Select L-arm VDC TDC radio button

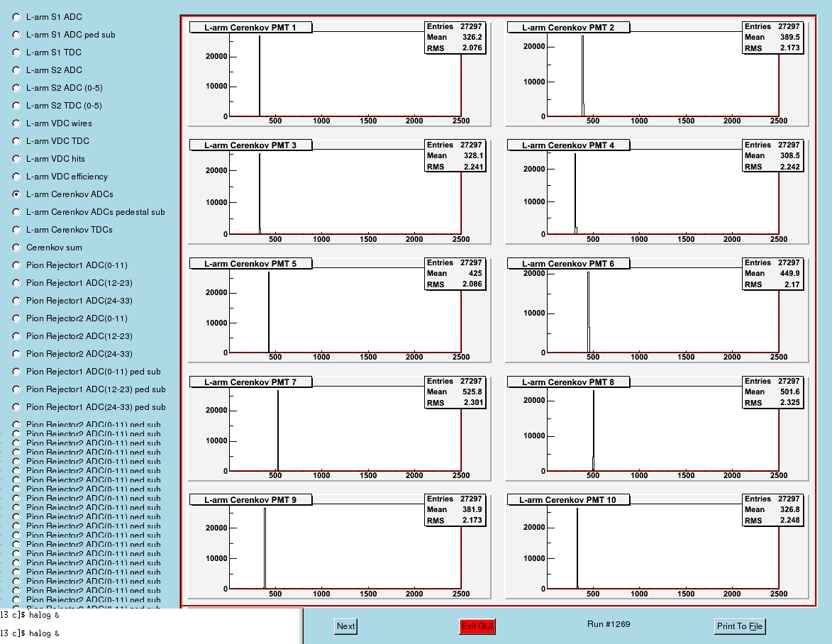click(x=16, y=141)
